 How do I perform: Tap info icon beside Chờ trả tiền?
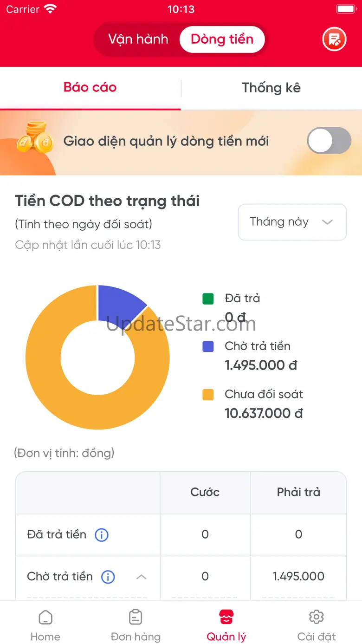coord(108,577)
